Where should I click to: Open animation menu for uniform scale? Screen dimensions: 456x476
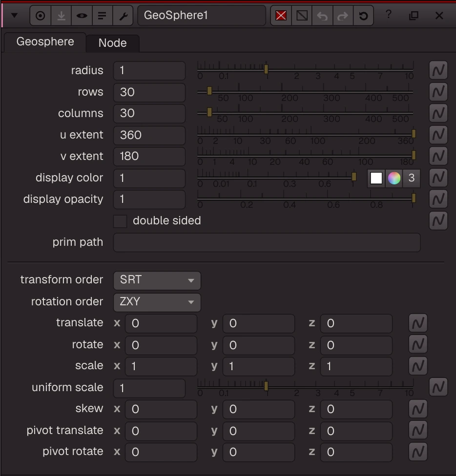[x=438, y=387]
